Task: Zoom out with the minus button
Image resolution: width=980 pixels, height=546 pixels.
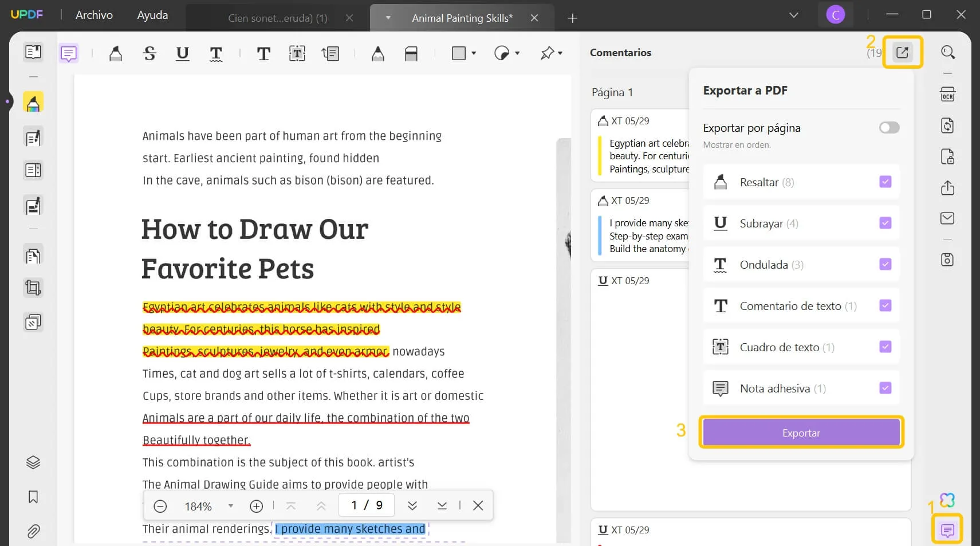Action: tap(160, 506)
